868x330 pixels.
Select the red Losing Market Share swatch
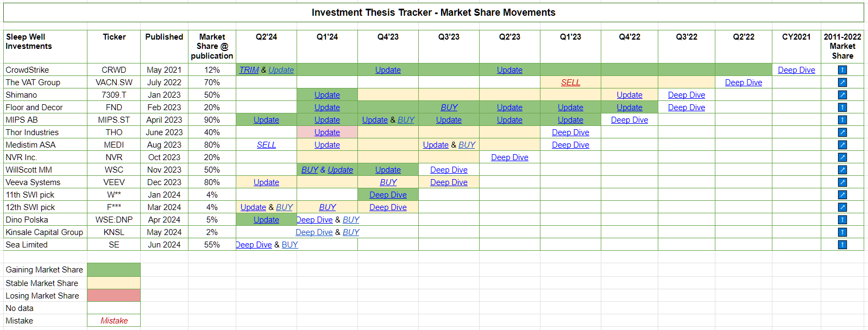114,295
